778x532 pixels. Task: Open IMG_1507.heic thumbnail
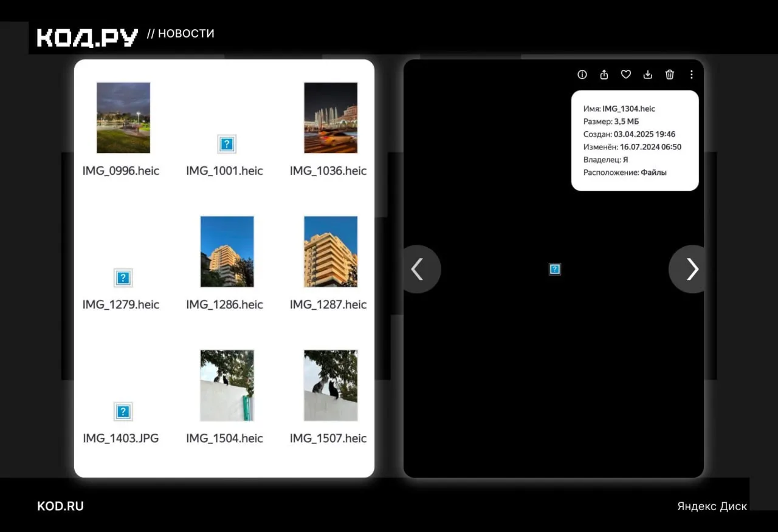pyautogui.click(x=331, y=386)
